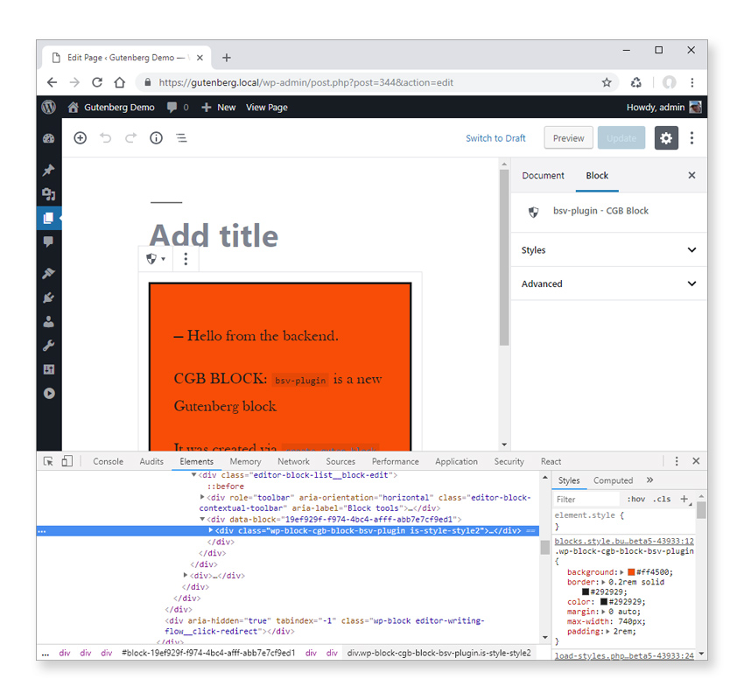Select the inspect element cursor in DevTools
Image resolution: width=744 pixels, height=700 pixels.
tap(49, 461)
